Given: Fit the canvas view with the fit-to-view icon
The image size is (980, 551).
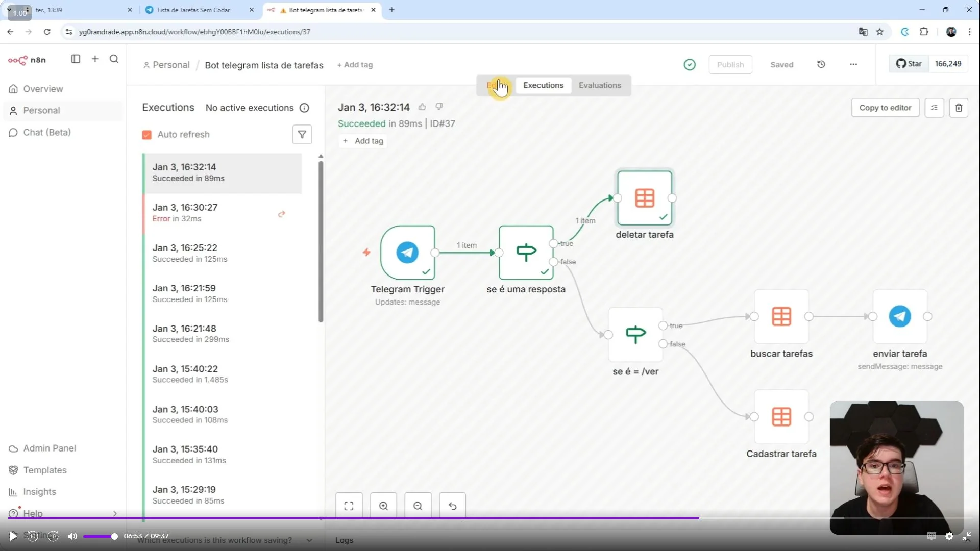Looking at the screenshot, I should [349, 506].
